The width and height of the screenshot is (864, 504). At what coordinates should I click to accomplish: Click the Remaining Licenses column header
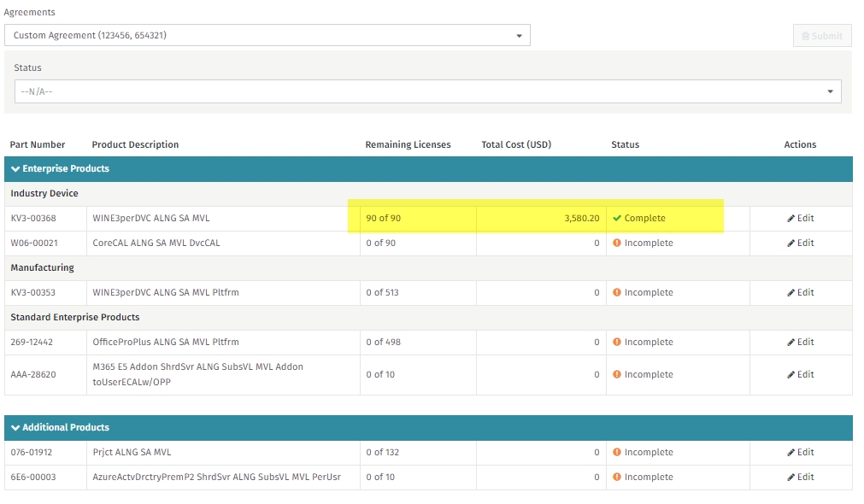408,145
